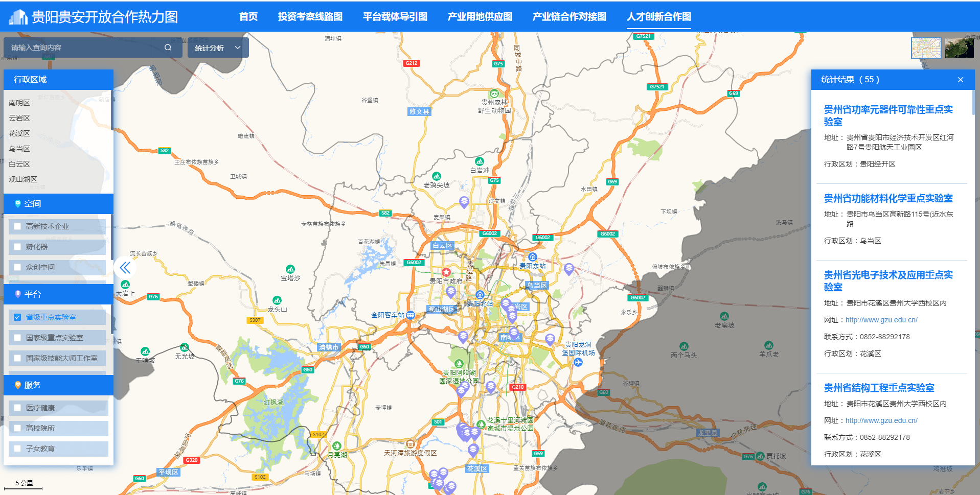Screen dimensions: 980x495
Task: Click the 金阳客车站 bus station icon
Action: [x=410, y=315]
